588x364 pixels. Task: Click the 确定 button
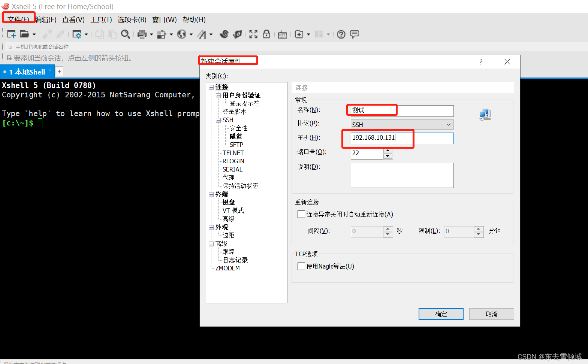[441, 314]
